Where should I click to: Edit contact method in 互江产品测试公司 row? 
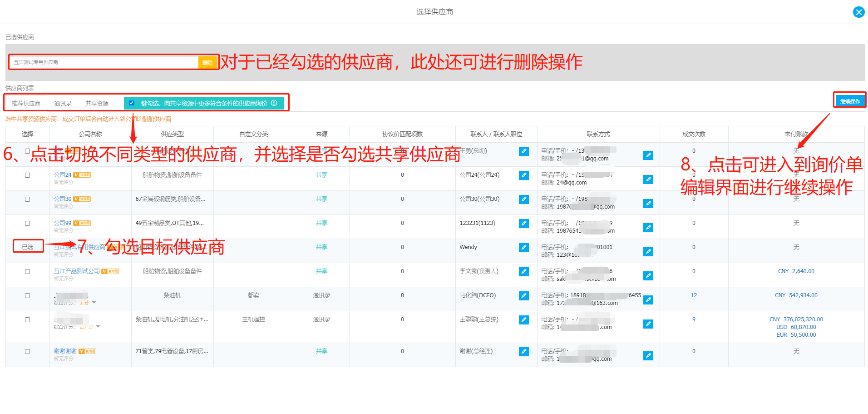tap(648, 276)
